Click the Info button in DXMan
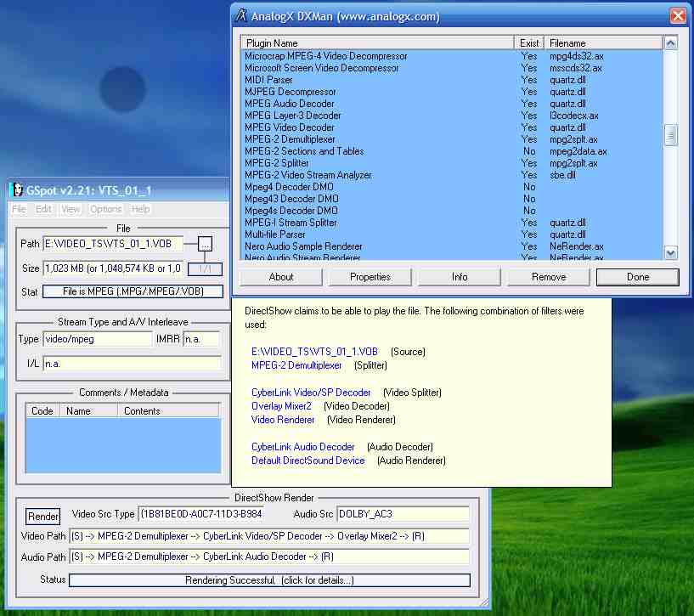The width and height of the screenshot is (694, 616). tap(460, 277)
